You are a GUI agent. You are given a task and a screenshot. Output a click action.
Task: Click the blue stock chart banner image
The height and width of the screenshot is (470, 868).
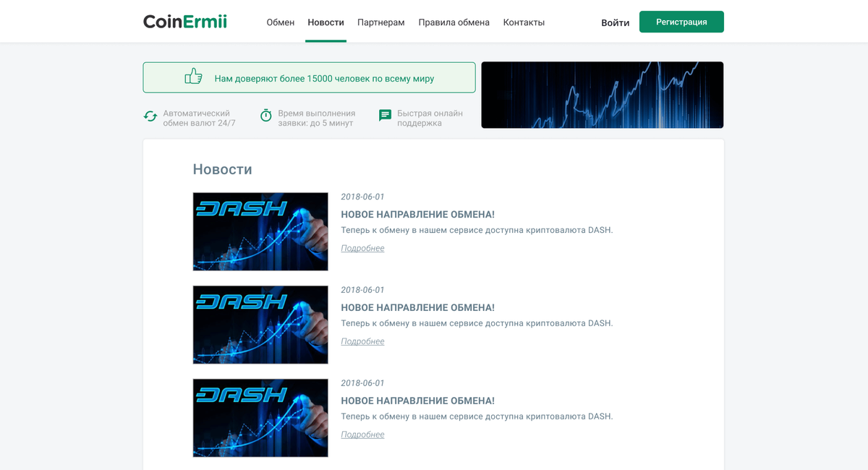click(x=603, y=95)
